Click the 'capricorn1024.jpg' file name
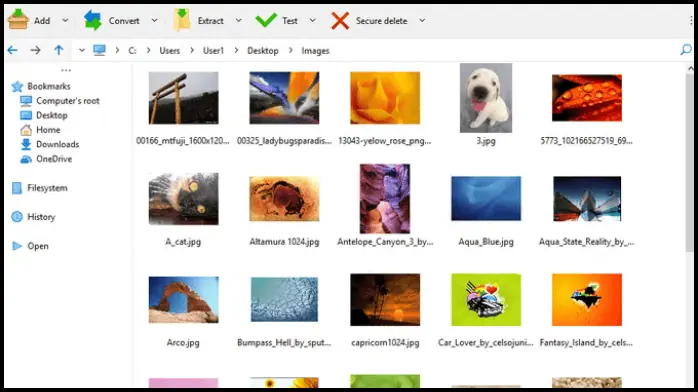 click(x=385, y=343)
